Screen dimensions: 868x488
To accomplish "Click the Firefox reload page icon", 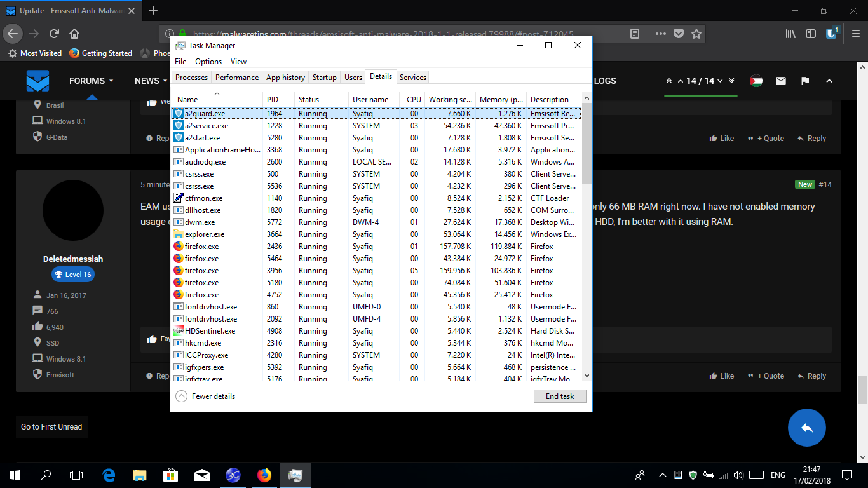I will (x=55, y=34).
